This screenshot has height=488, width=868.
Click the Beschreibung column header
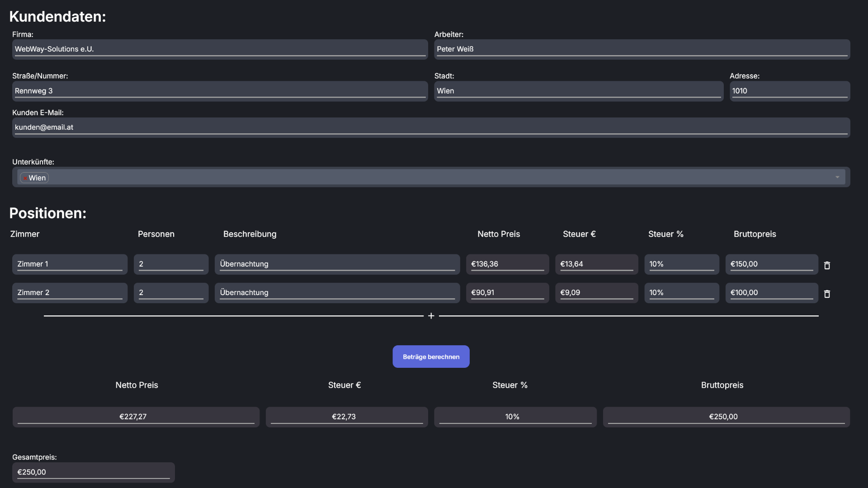pos(250,234)
